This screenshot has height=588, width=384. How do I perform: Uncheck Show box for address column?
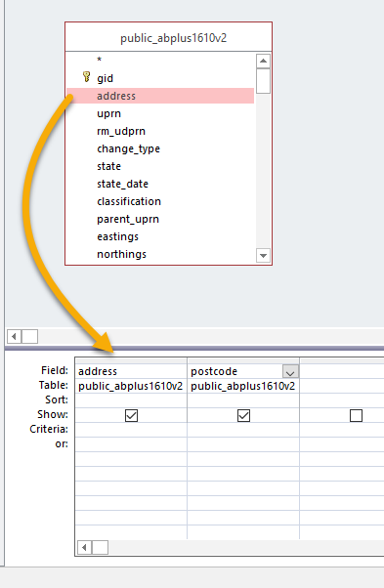131,415
